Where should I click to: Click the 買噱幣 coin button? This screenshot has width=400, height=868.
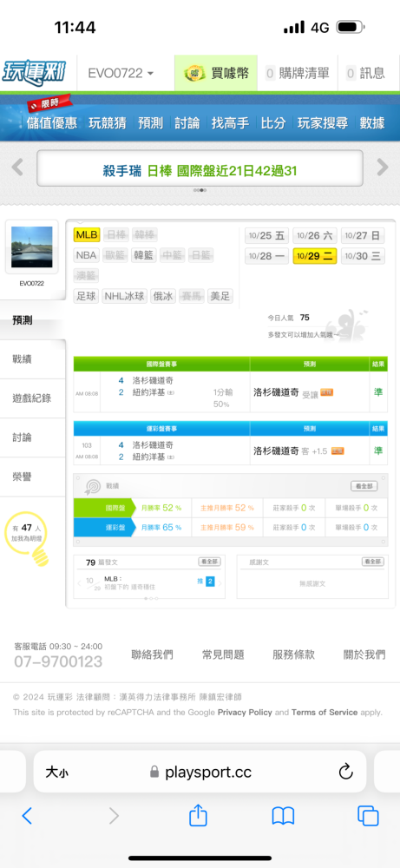tap(216, 73)
